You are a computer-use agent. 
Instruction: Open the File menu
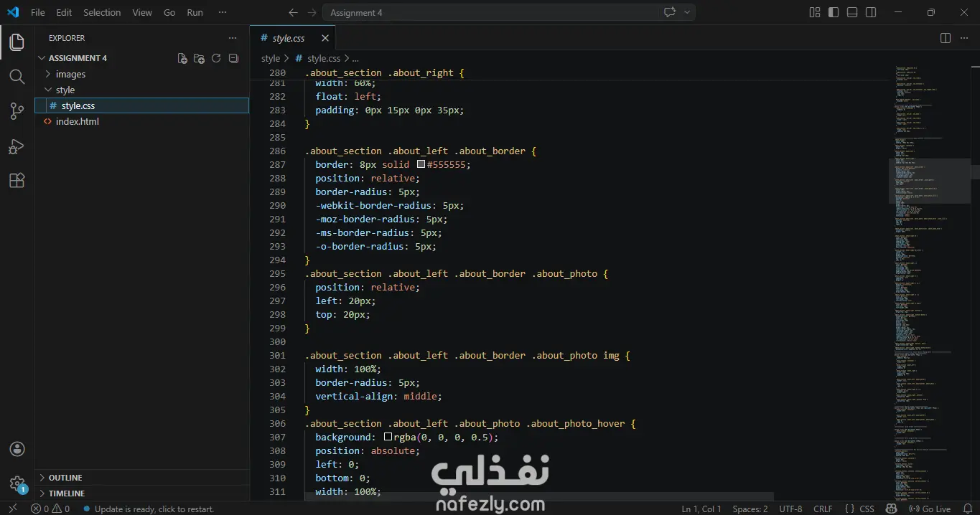point(38,12)
